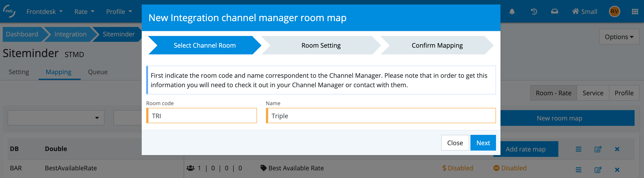Image resolution: width=644 pixels, height=178 pixels.
Task: Click the Room code input field
Action: click(x=202, y=116)
